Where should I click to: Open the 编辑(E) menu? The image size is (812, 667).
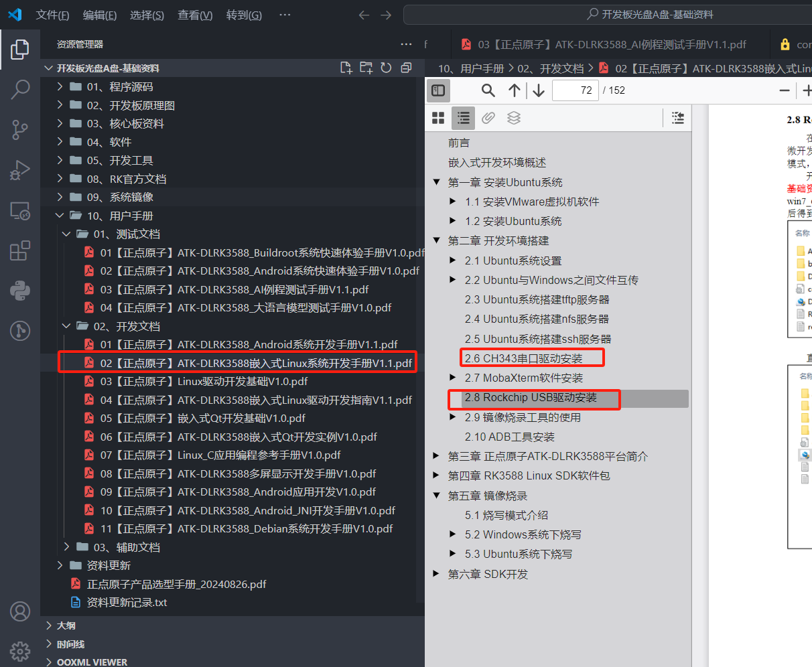tap(99, 15)
